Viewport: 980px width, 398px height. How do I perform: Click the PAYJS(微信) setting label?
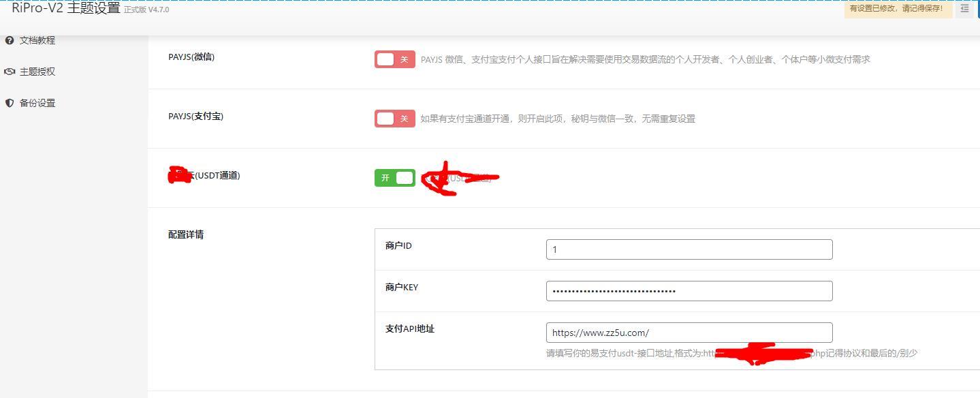191,57
